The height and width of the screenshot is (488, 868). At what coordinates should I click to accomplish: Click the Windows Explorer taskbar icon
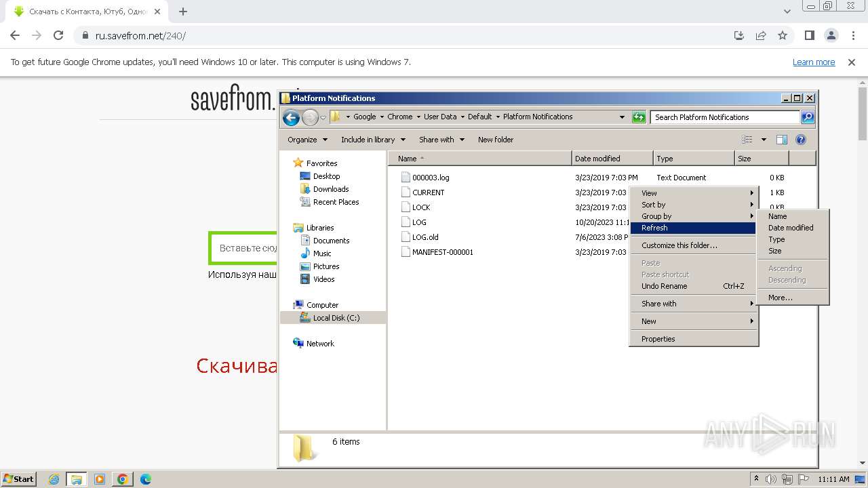[77, 479]
